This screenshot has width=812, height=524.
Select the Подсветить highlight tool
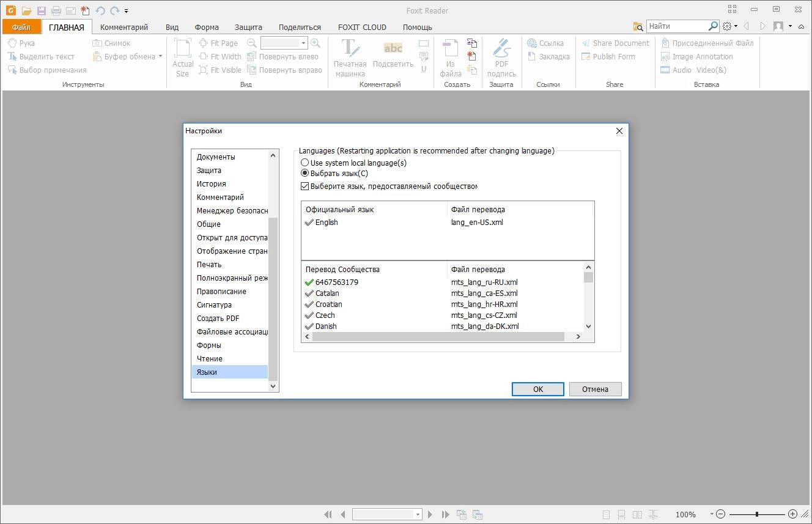pyautogui.click(x=393, y=54)
